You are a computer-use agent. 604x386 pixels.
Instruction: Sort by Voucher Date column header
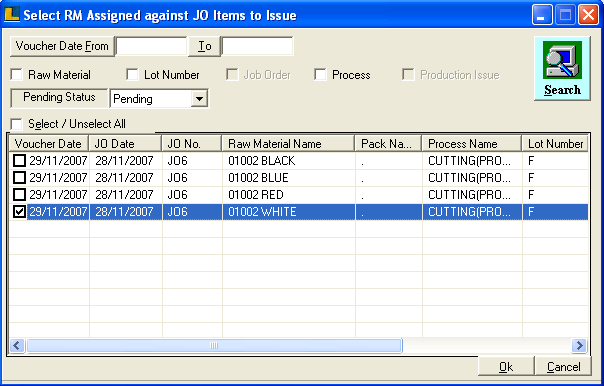point(49,144)
